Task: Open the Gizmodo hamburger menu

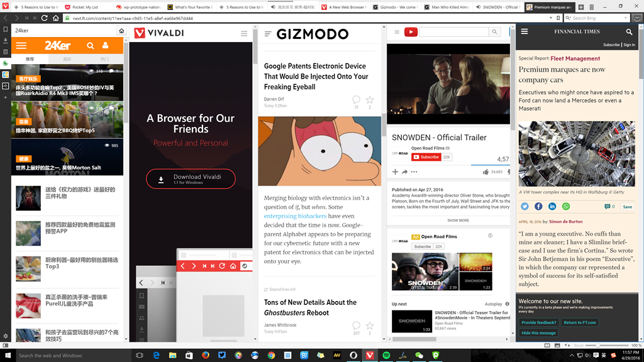Action: pos(268,33)
